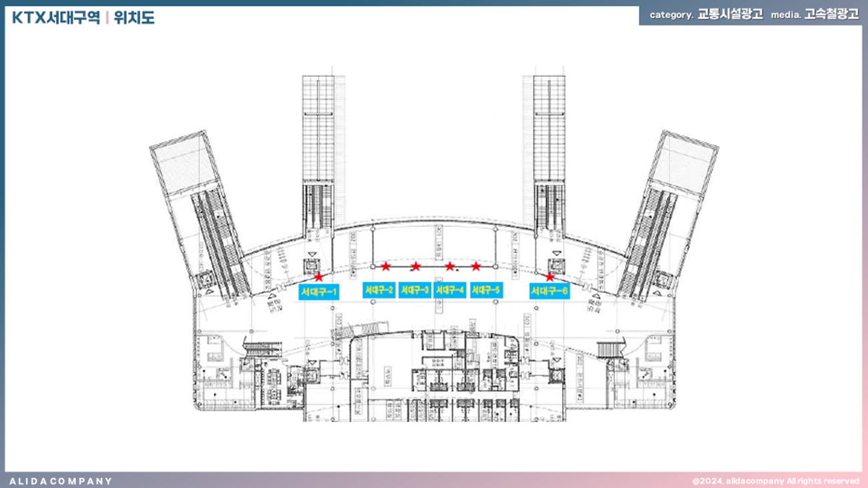Screen dimensions: 868x488
Task: Click the red star above 서대구-3
Action: tap(415, 266)
